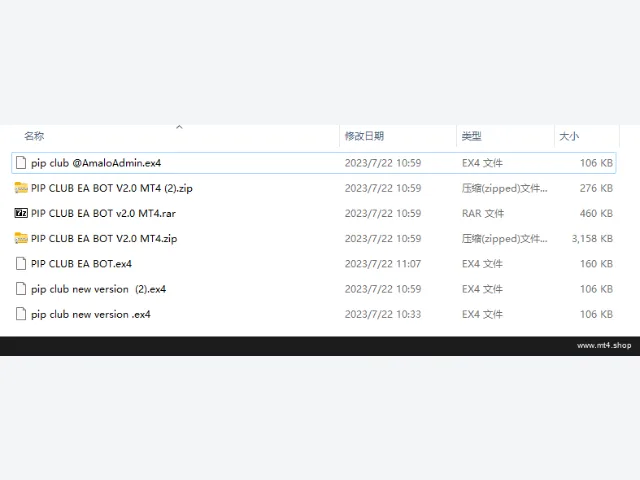The width and height of the screenshot is (640, 480).
Task: Sort by the 名称 column header
Action: tap(34, 136)
